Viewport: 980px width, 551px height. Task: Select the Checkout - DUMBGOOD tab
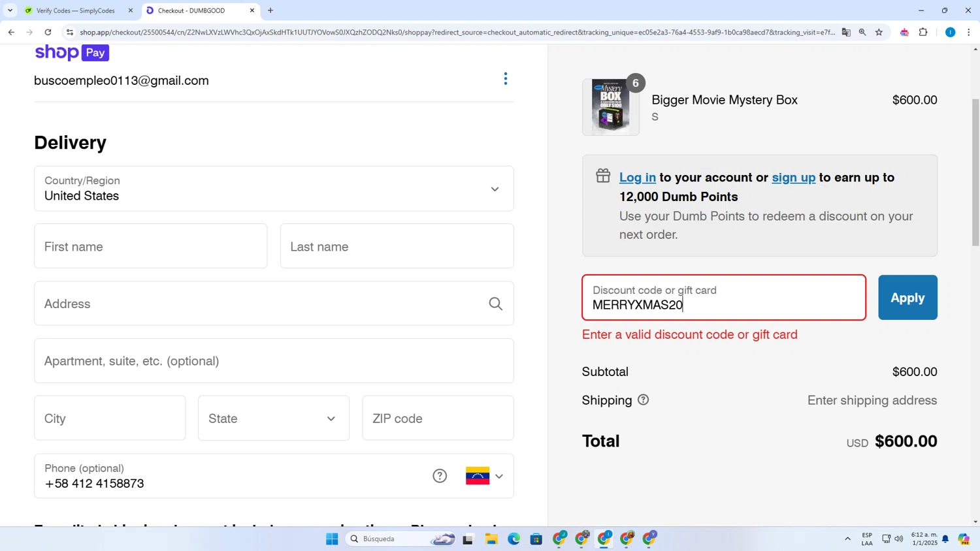[191, 10]
